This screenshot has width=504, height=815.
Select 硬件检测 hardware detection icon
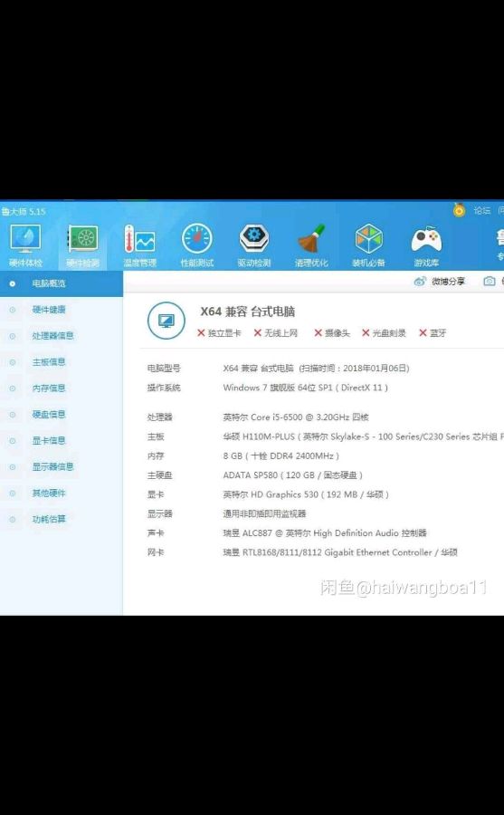(x=82, y=245)
